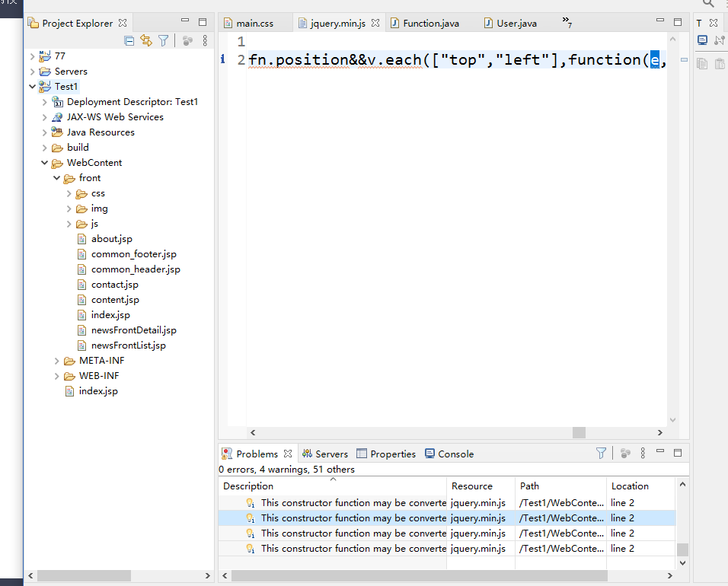Open the Console tab in bottom panel
Viewport: 728px width, 586px height.
pos(449,454)
